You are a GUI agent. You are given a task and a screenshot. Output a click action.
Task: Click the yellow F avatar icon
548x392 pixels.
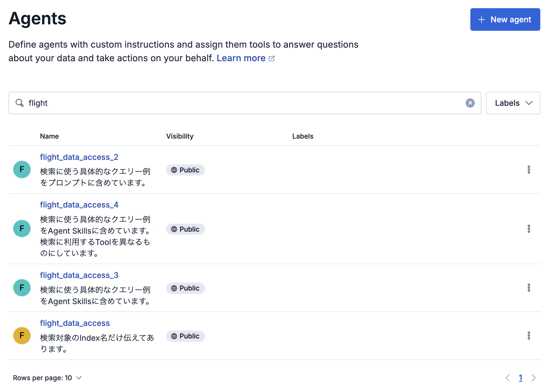click(22, 335)
